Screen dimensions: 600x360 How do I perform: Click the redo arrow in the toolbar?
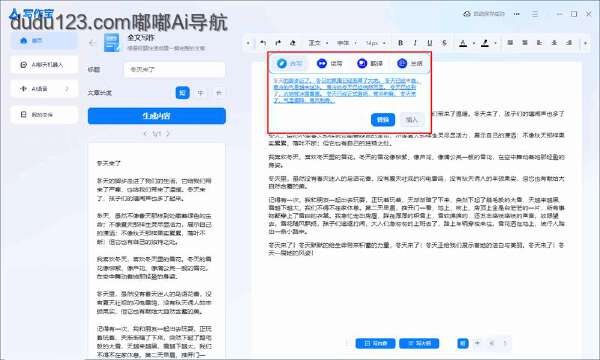pyautogui.click(x=278, y=43)
